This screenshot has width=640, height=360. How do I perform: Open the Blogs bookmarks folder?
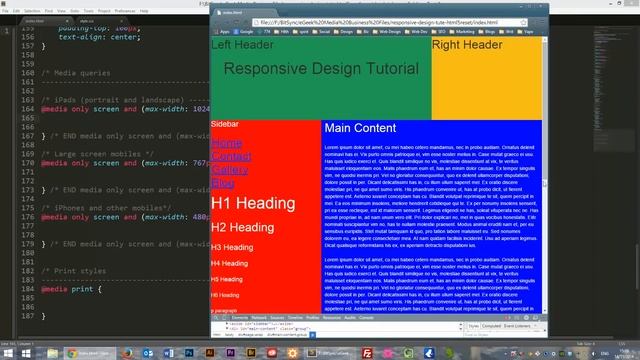pos(486,31)
